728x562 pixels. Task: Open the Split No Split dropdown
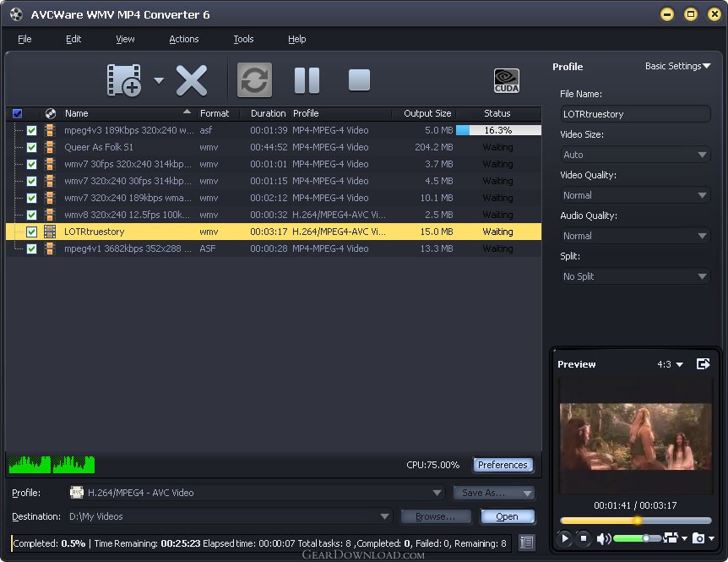635,276
